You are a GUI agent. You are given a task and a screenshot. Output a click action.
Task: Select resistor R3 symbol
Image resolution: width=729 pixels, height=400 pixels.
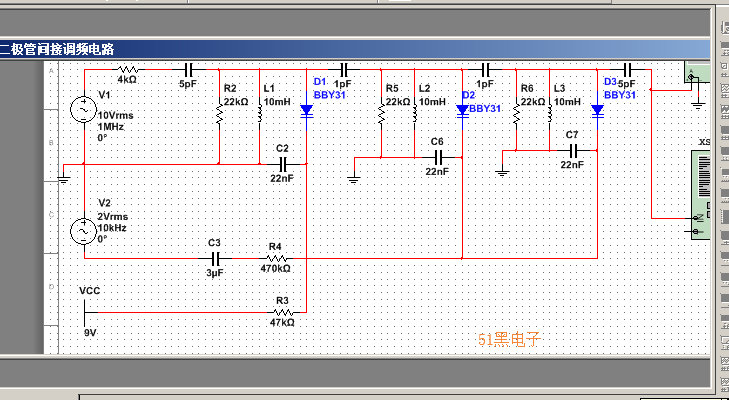[x=282, y=312]
